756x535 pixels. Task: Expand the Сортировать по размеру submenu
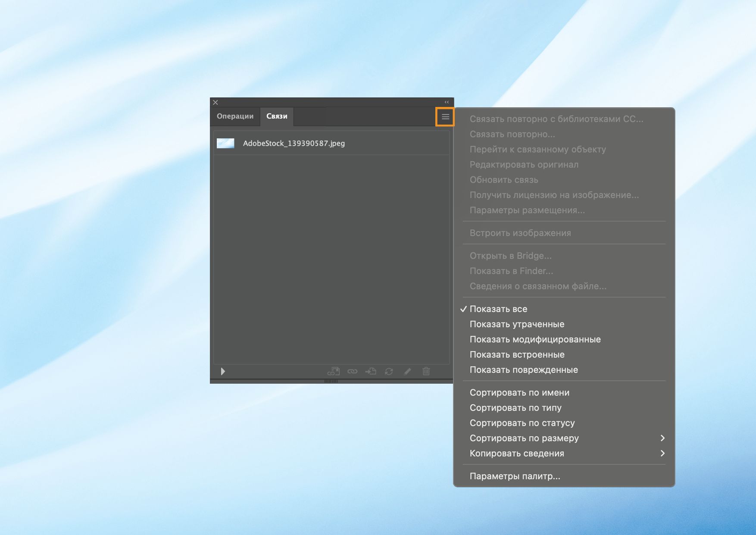tap(564, 438)
